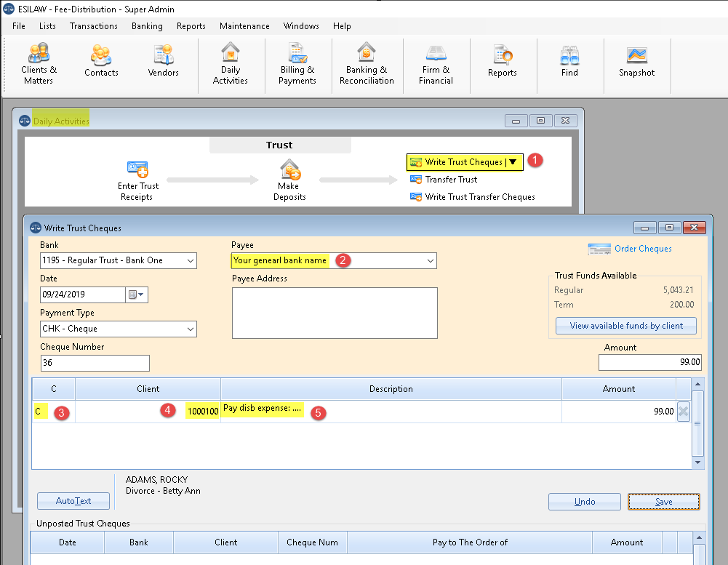Open the Help menu
Image resolution: width=728 pixels, height=565 pixels.
pos(342,26)
